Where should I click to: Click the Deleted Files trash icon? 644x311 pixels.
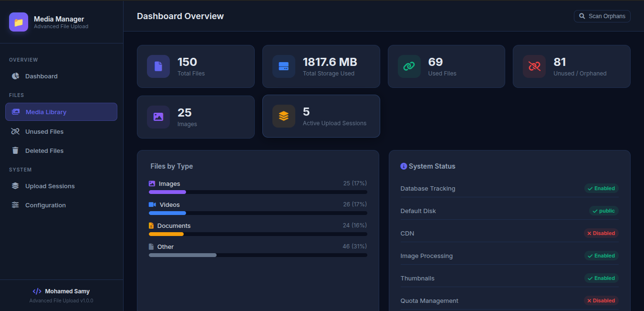[15, 150]
